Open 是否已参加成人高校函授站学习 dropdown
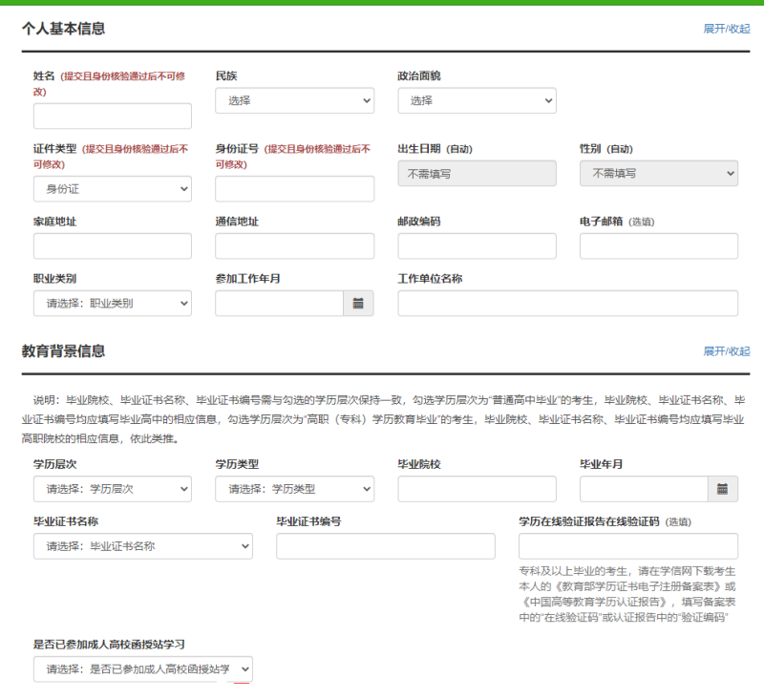This screenshot has width=764, height=700. point(142,669)
